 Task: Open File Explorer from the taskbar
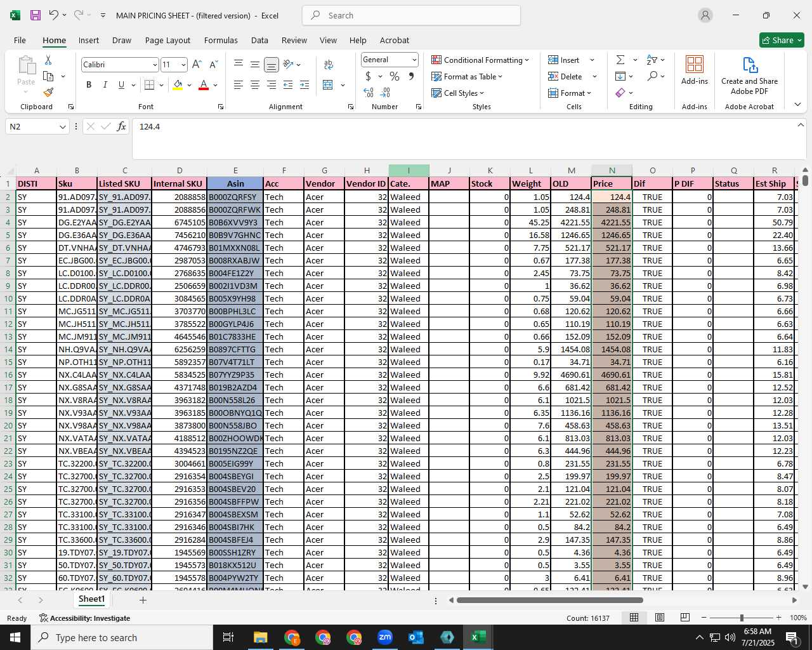pos(261,637)
